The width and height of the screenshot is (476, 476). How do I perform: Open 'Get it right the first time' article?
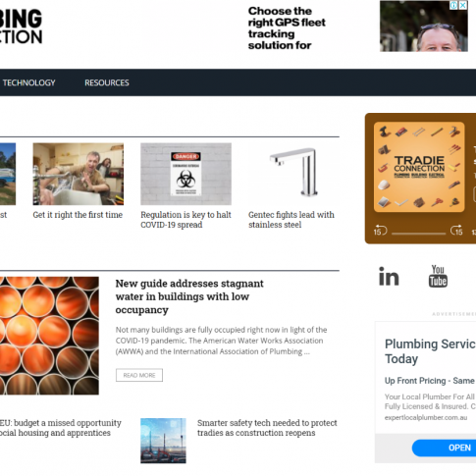pos(78,215)
